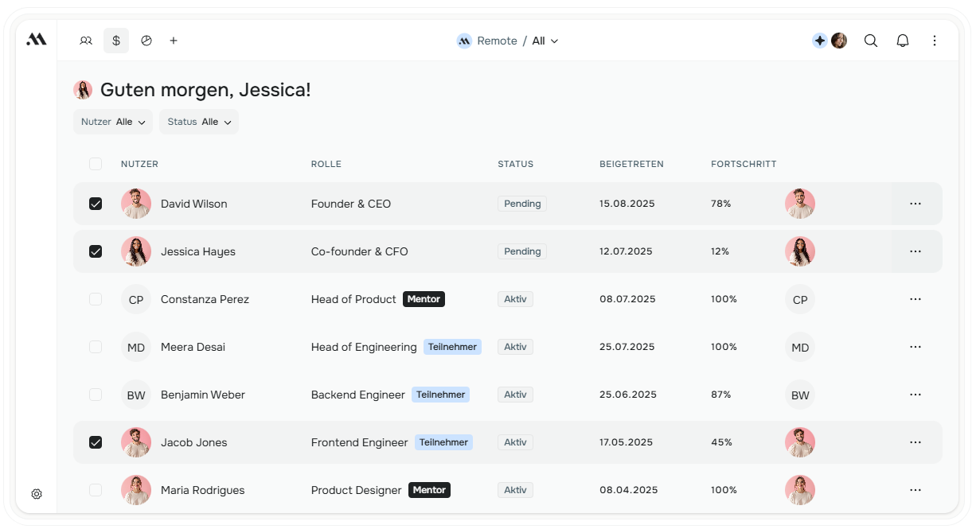Check Maria Rodrigues's checkbox
Image resolution: width=980 pixels, height=529 pixels.
(x=96, y=490)
